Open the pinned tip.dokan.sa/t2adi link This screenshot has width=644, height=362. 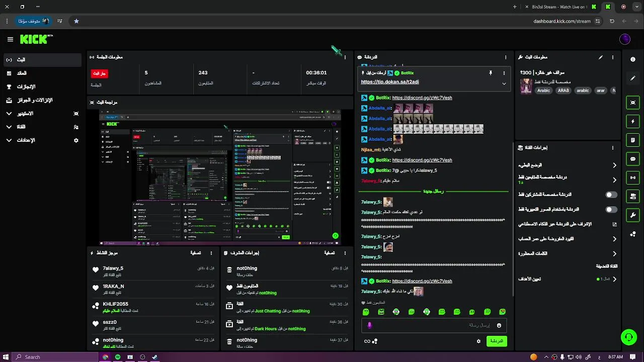pos(390,82)
